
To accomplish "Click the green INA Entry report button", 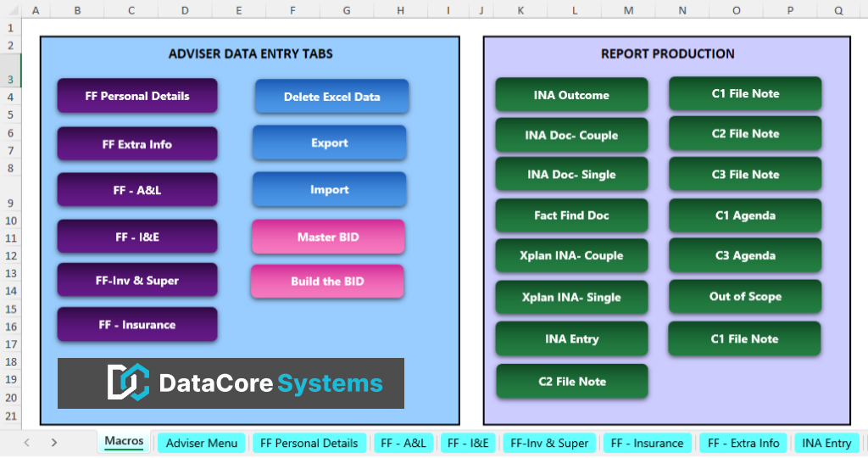I will (571, 339).
